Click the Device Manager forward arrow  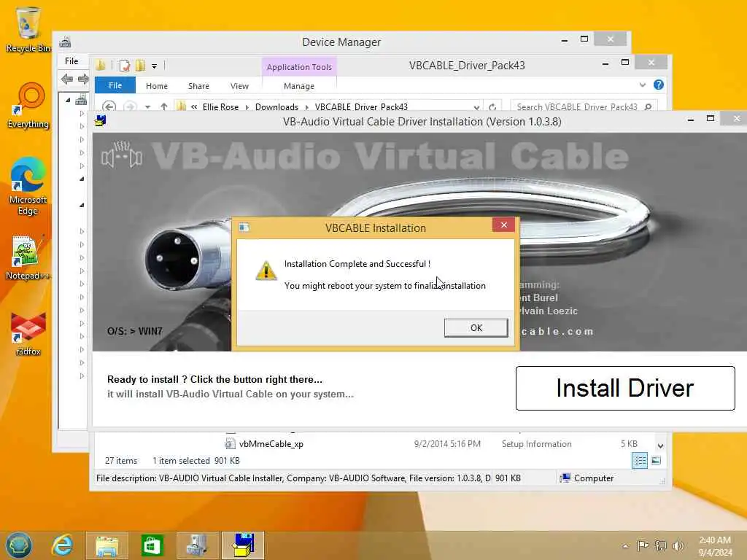click(83, 79)
